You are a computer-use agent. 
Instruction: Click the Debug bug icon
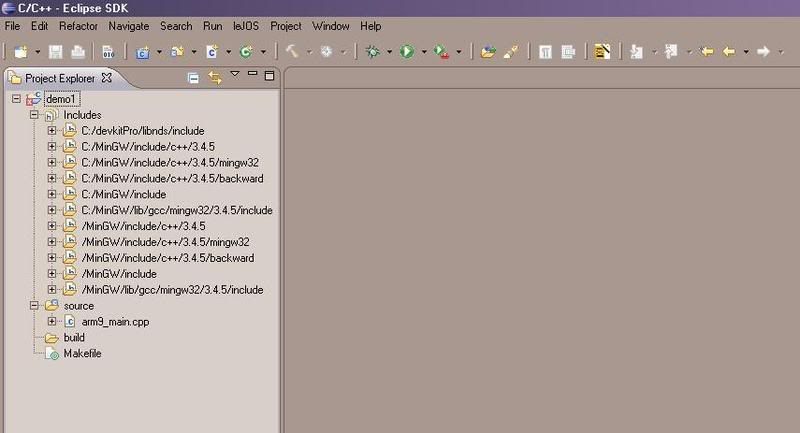pyautogui.click(x=373, y=52)
